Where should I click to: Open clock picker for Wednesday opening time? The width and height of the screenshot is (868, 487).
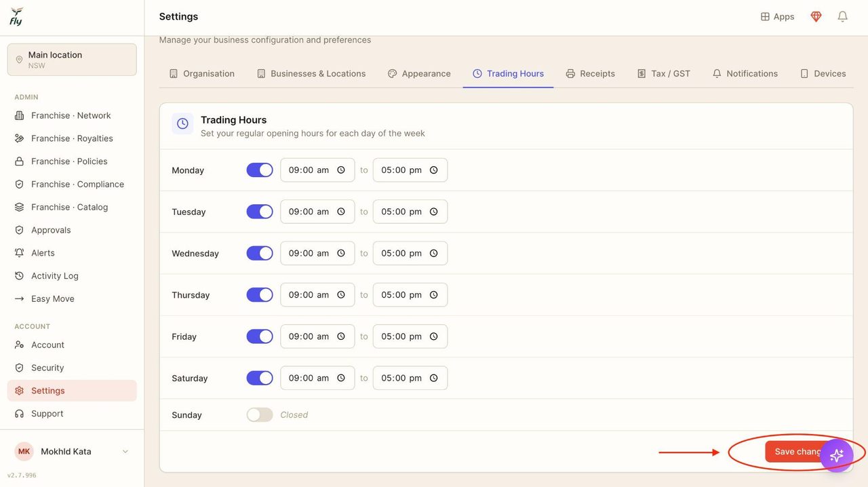click(341, 253)
